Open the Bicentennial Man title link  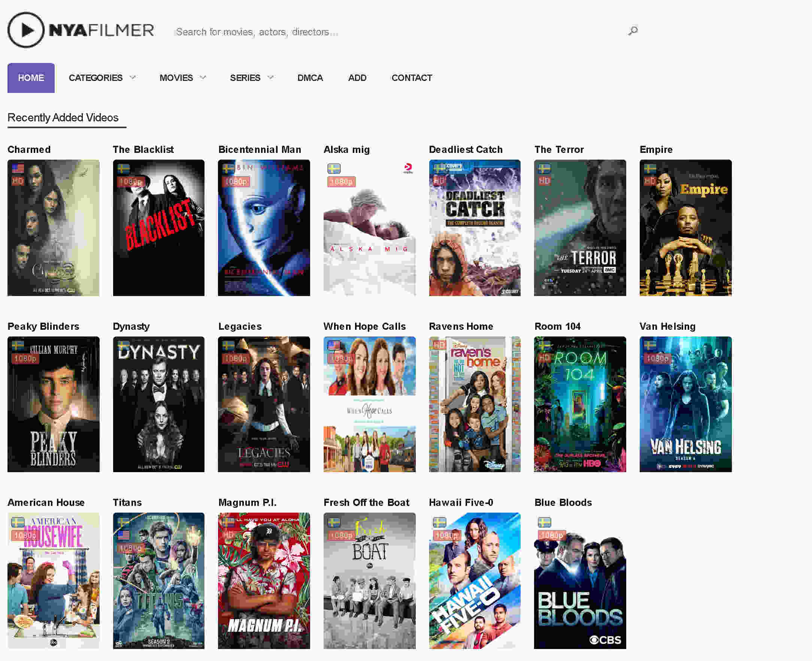(260, 149)
